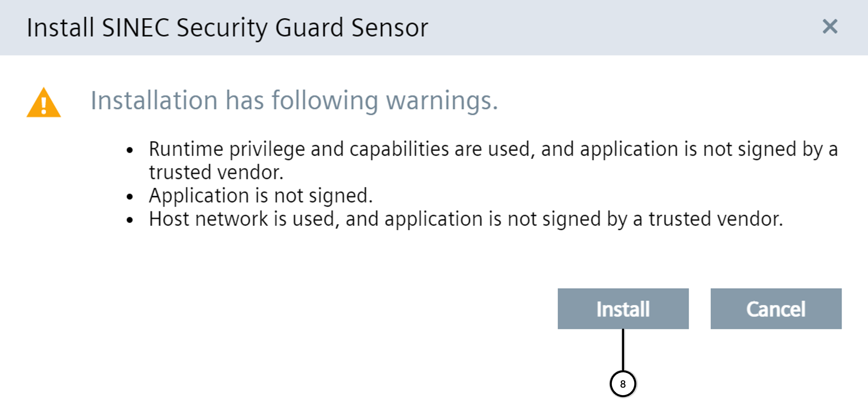Select the Application is not signed warning
Image resolution: width=868 pixels, height=404 pixels.
[x=261, y=196]
